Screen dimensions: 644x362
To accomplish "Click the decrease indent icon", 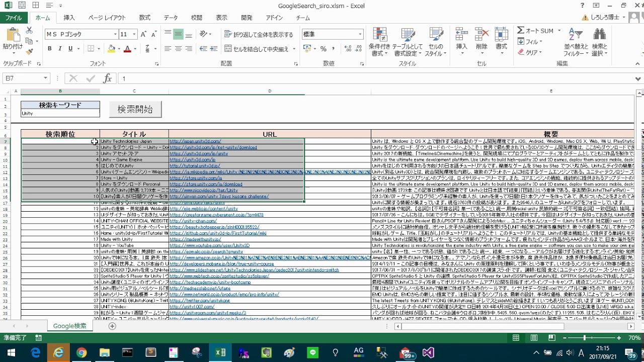I will point(203,49).
